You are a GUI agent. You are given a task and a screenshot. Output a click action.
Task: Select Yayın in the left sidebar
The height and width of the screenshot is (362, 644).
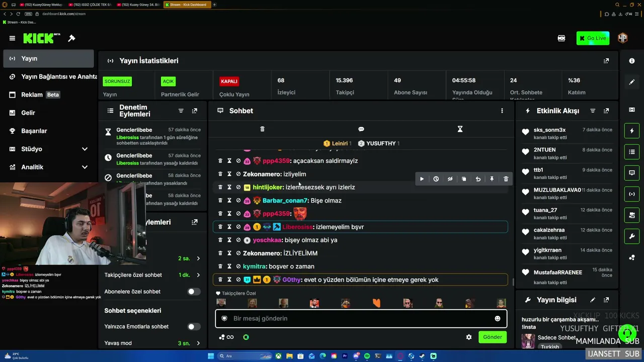[x=49, y=59]
